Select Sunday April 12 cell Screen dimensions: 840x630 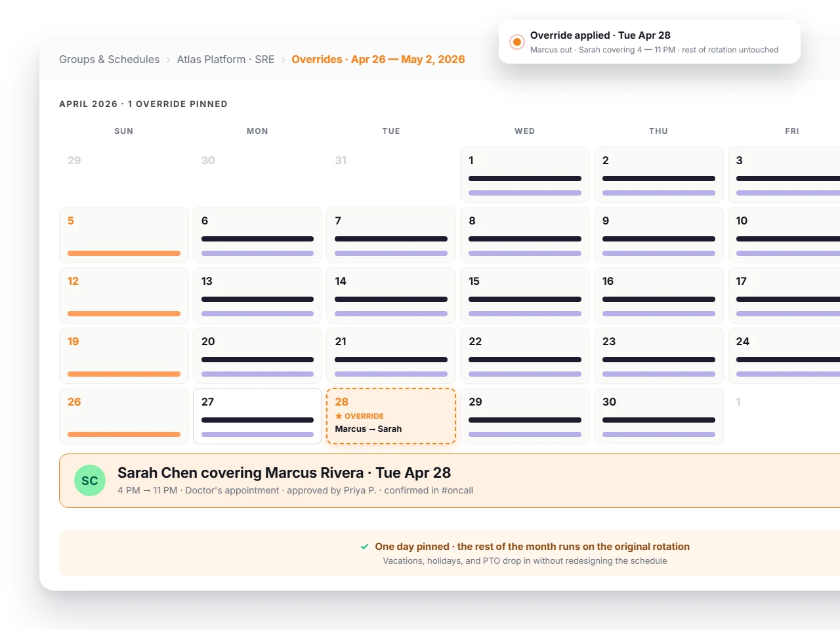click(124, 295)
